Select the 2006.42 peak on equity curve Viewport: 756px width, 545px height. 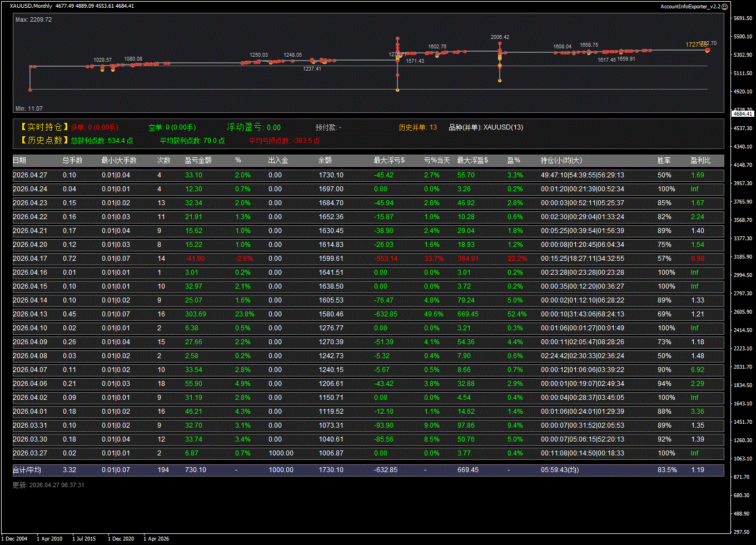[500, 37]
